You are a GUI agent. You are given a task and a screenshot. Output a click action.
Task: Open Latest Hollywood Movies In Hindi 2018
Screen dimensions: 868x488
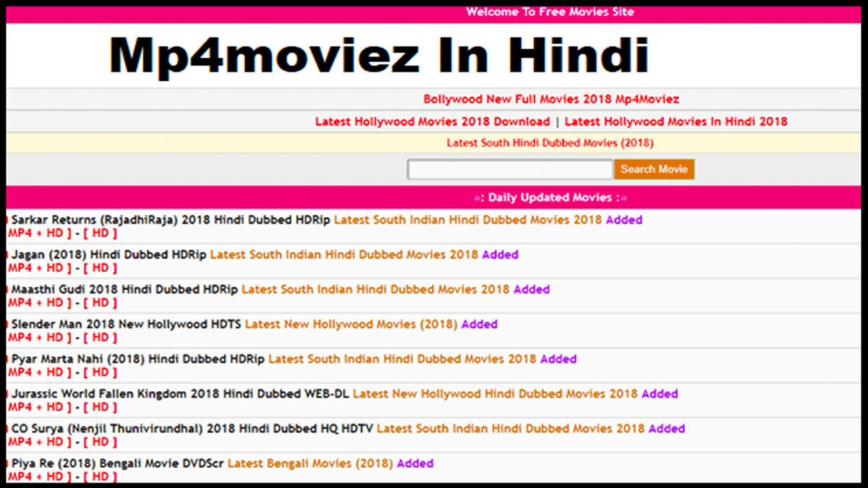[676, 121]
